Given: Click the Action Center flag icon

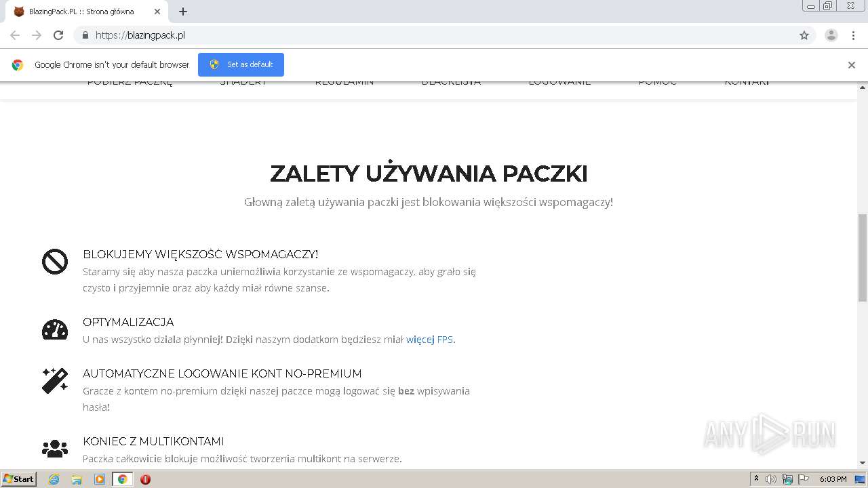Looking at the screenshot, I should (804, 479).
